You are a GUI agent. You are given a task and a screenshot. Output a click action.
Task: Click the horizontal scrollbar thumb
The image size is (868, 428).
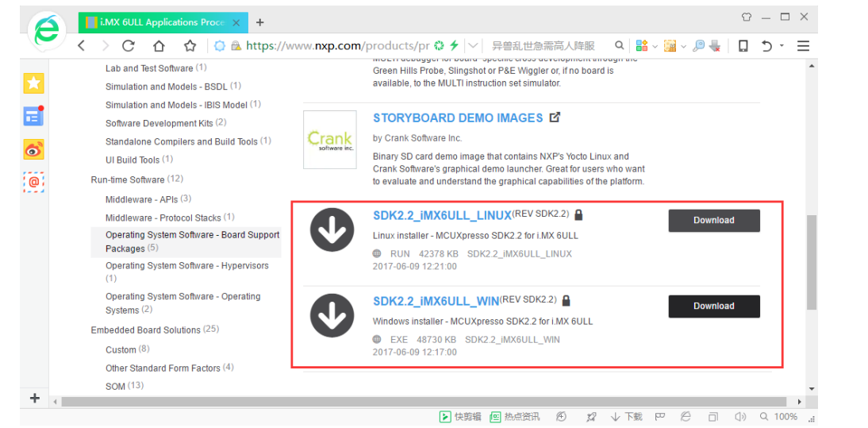[424, 401]
